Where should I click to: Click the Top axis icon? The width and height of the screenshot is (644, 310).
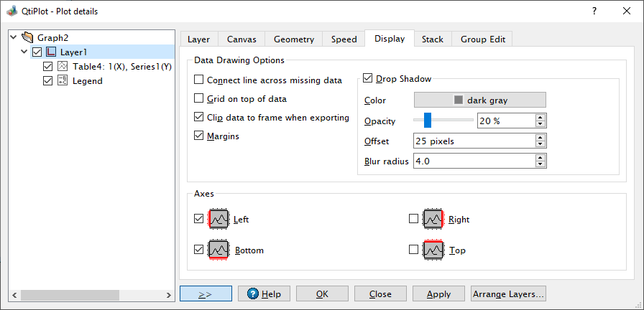(433, 250)
